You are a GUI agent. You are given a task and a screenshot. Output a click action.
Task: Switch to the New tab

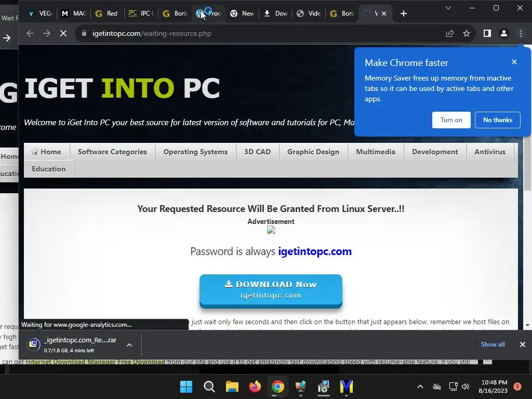(242, 14)
